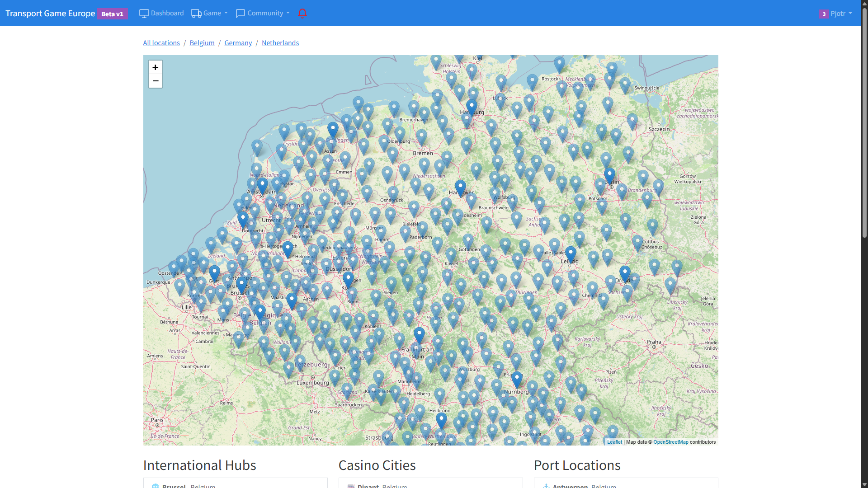Select the Hamburg map marker
868x488 pixels.
pos(472,108)
